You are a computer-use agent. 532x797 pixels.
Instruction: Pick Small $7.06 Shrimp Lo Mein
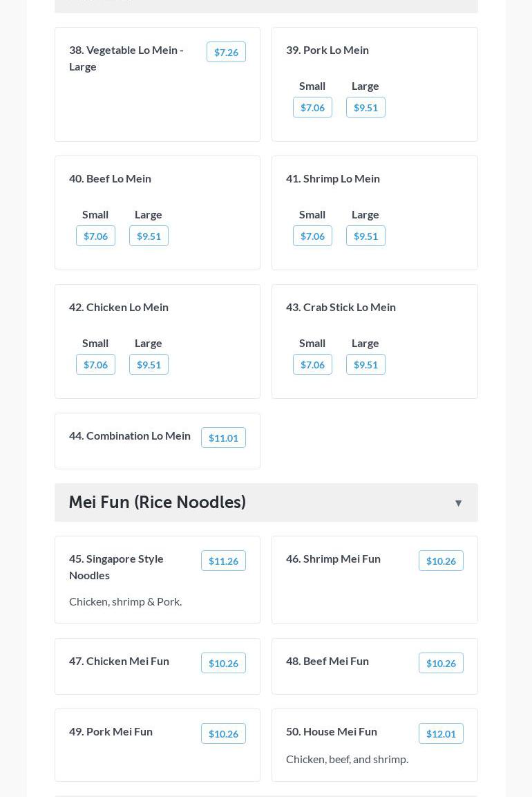point(312,236)
